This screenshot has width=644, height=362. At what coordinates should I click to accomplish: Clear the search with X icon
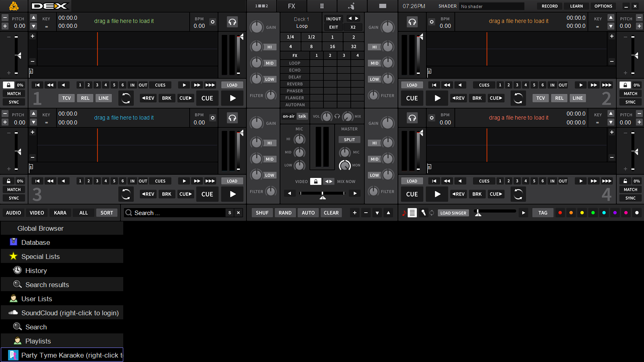click(238, 213)
